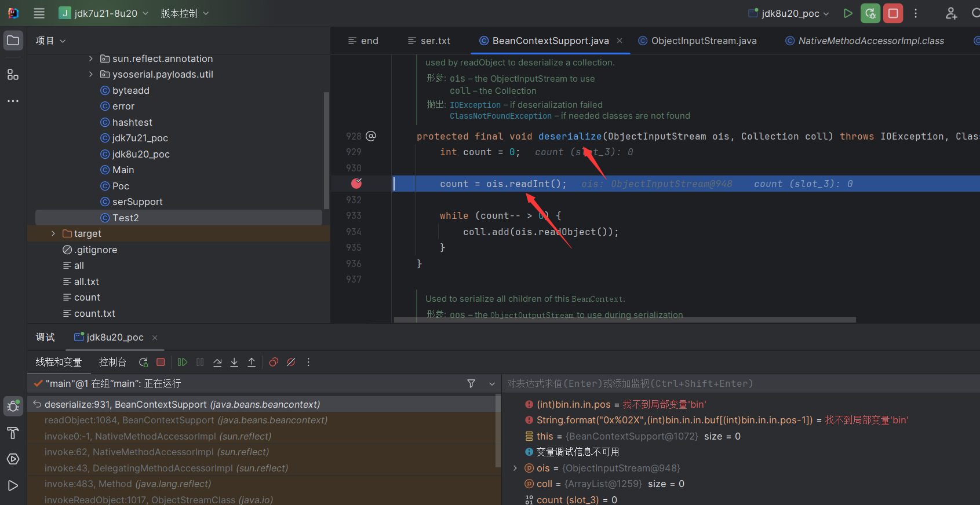Click the evaluate expression input field
Screen dimensions: 980x505
(x=741, y=383)
